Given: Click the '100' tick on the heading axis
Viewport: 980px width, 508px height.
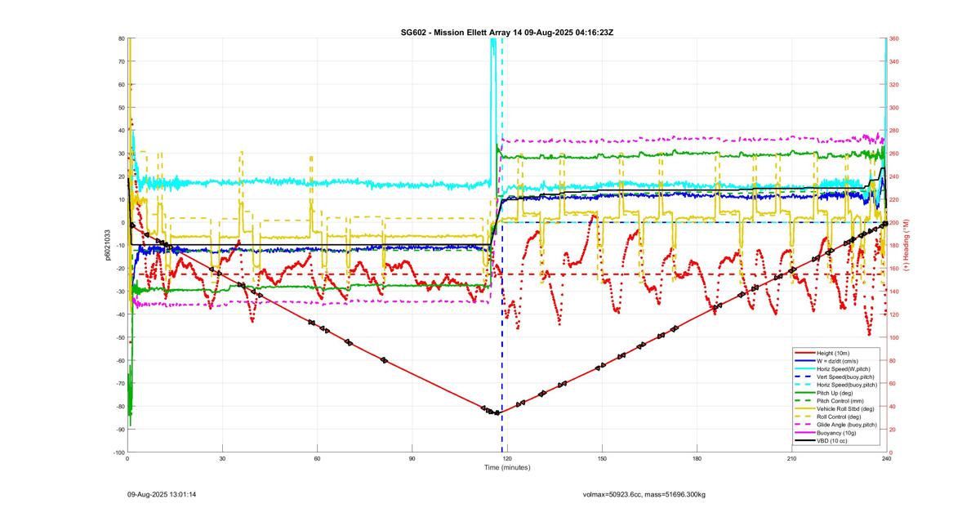Looking at the screenshot, I should coord(894,337).
